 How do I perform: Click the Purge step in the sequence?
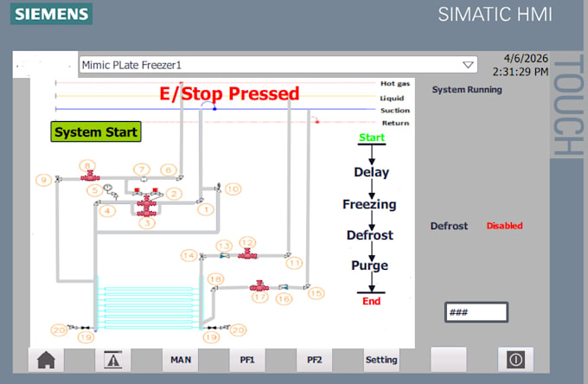point(370,266)
